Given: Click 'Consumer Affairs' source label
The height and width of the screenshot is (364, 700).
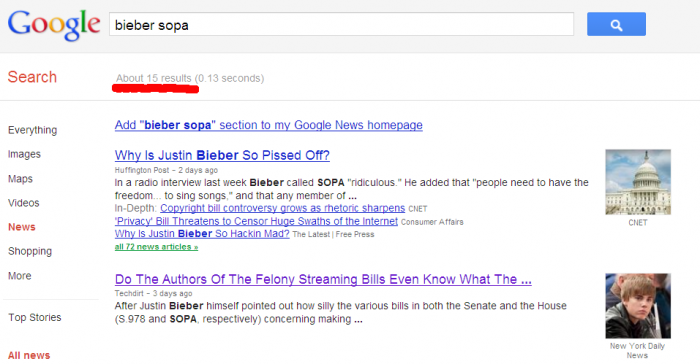Looking at the screenshot, I should [x=432, y=222].
